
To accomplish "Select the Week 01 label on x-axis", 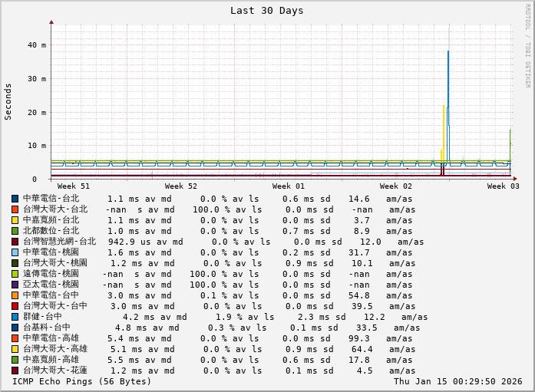I will 289,186.
